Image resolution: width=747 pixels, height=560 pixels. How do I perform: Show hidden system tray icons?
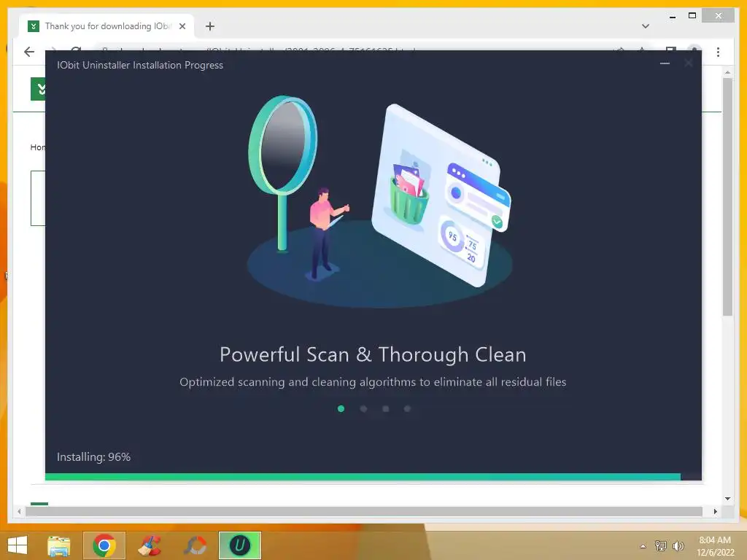click(643, 546)
